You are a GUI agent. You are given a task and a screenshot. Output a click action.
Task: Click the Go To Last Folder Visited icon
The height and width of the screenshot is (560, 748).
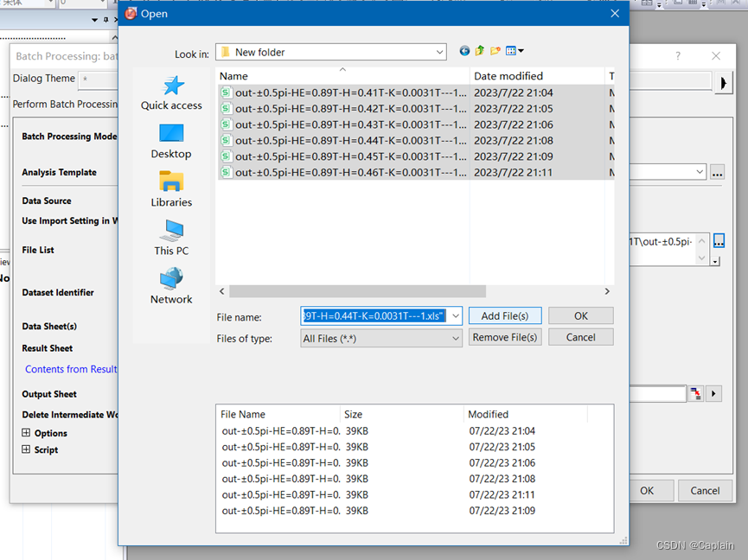(x=464, y=50)
